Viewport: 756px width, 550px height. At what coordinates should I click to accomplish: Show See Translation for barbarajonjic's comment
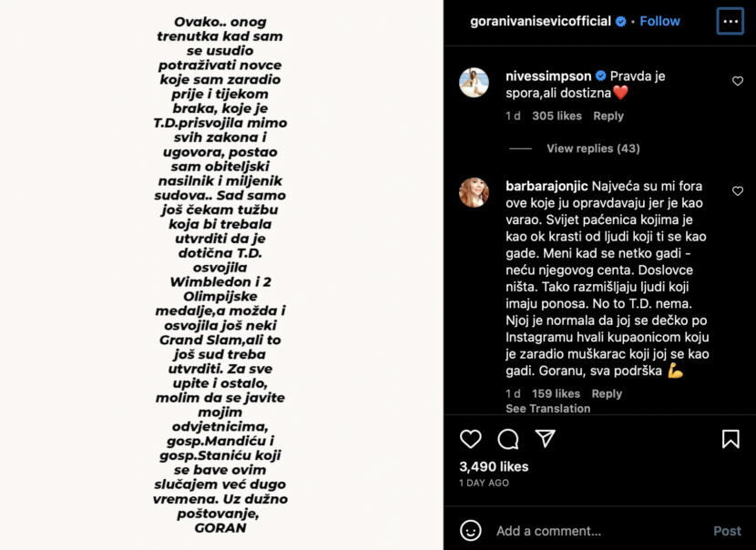pyautogui.click(x=547, y=408)
